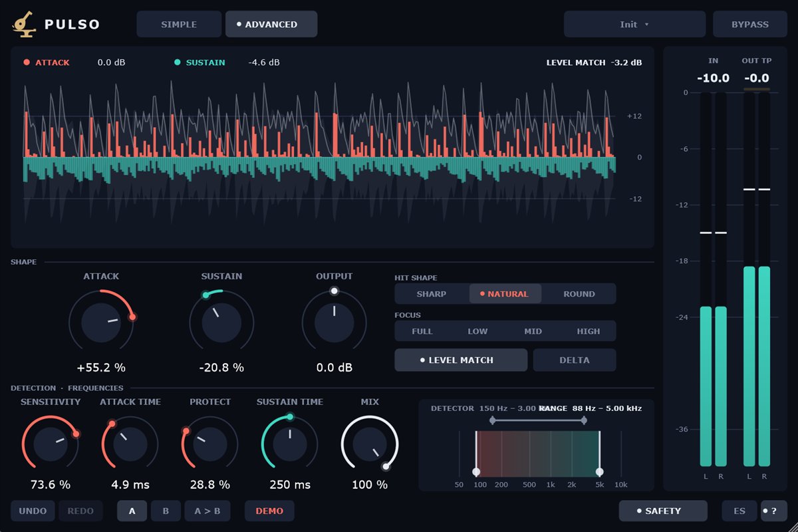
Task: Click the -20.8 % sustain value
Action: point(221,367)
